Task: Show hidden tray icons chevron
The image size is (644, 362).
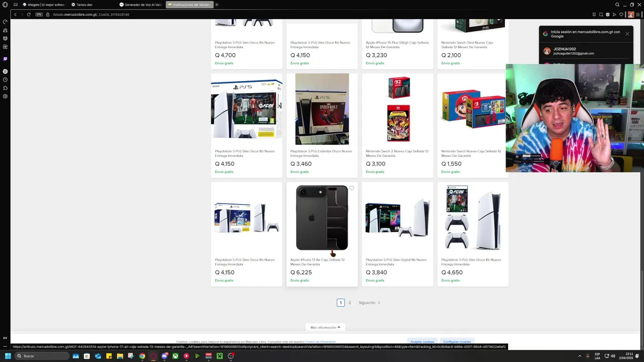Action: tap(580, 356)
